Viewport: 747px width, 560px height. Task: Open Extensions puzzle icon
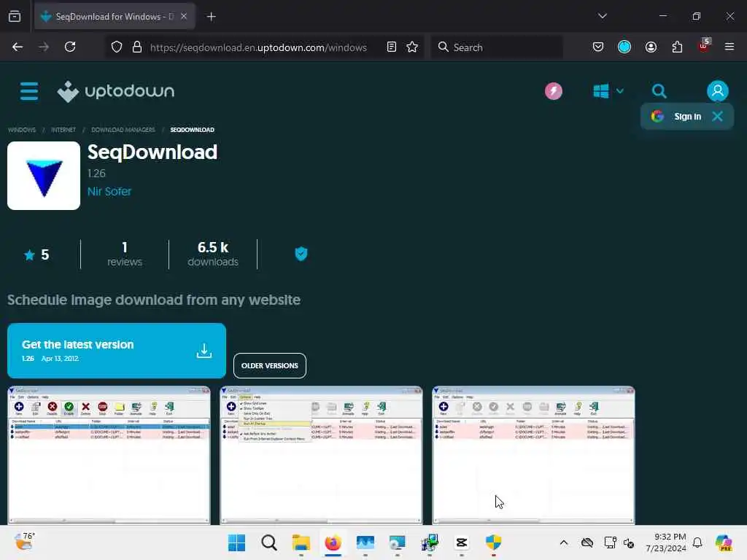(x=677, y=47)
